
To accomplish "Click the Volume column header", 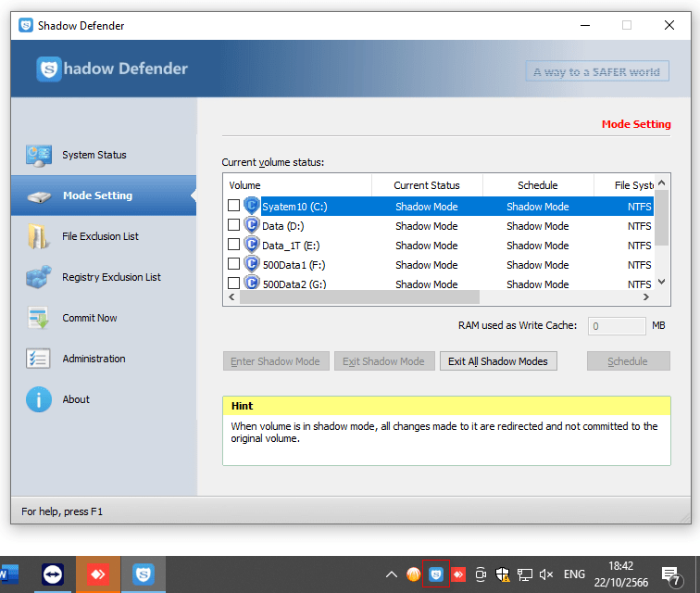I will [x=297, y=185].
